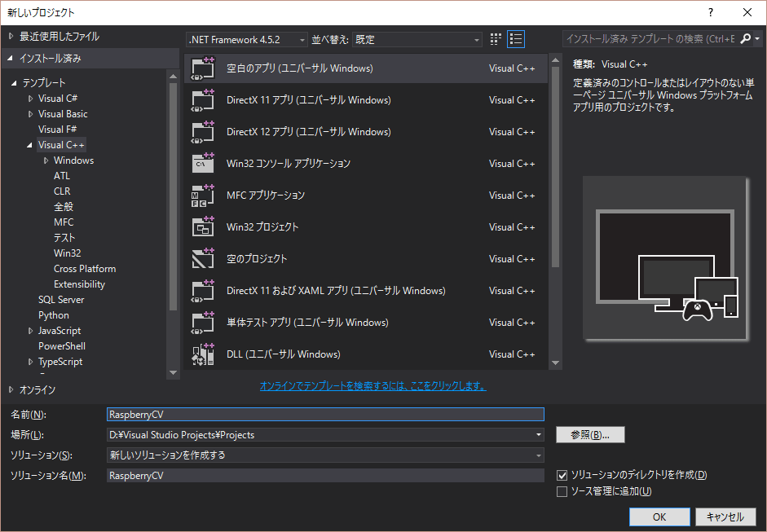
Task: Select the DirectX 11 アプリ template icon
Action: point(202,100)
